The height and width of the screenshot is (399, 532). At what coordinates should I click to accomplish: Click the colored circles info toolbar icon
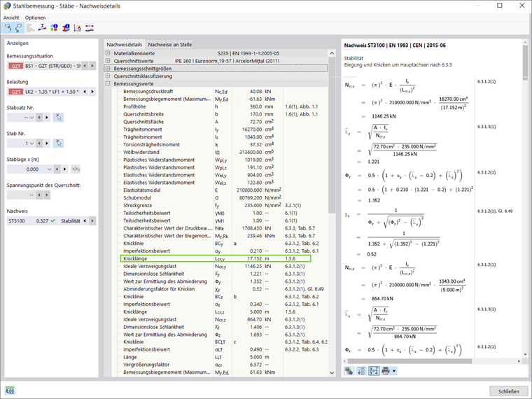[54, 28]
